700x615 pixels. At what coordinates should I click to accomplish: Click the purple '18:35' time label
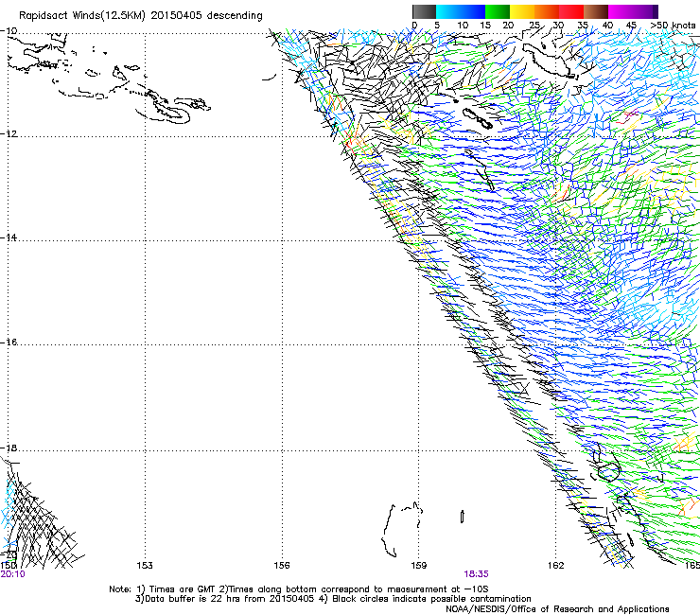click(476, 574)
